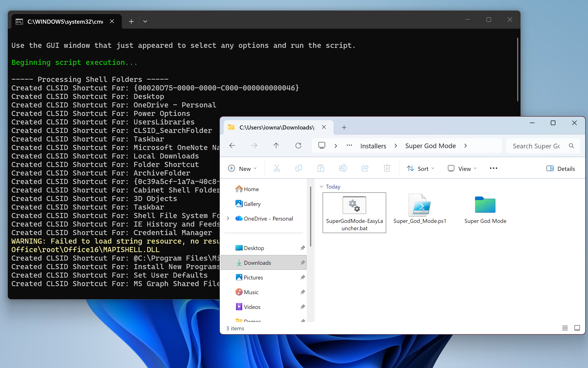Unpin Music using its pin icon
Viewport: 588px width, 368px height.
point(302,292)
